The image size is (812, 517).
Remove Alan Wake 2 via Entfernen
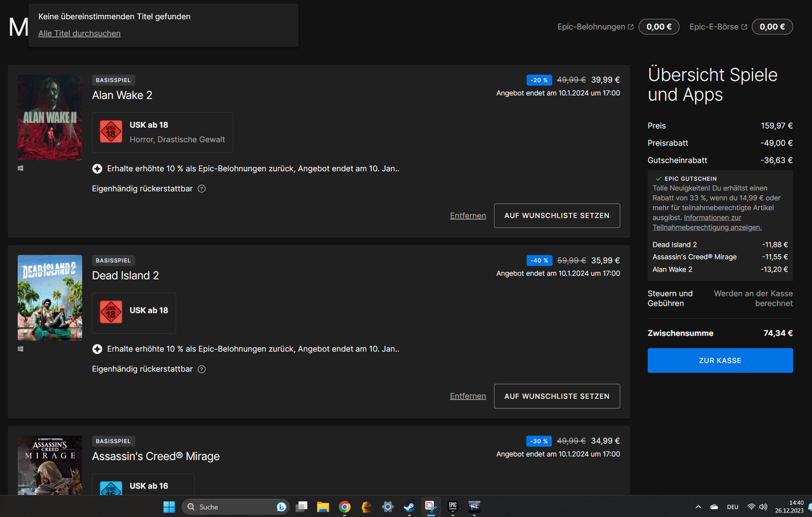[x=468, y=216]
